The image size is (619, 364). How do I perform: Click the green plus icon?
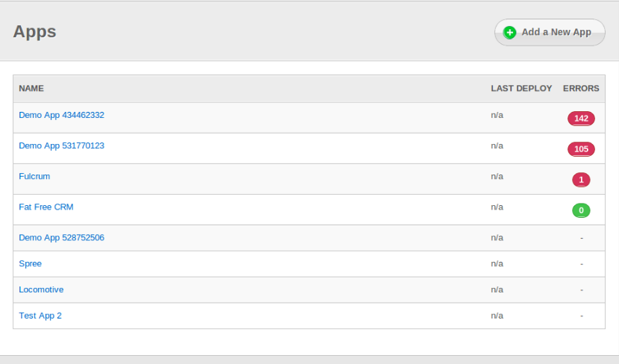510,32
